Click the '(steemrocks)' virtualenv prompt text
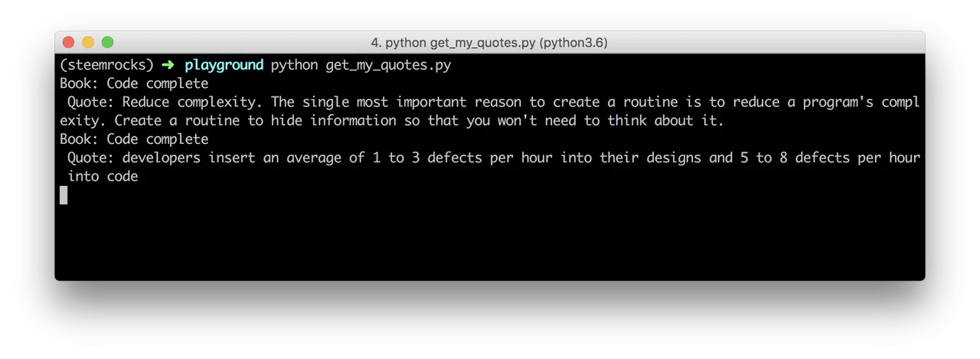Screen dimensions: 980x359 [106, 65]
